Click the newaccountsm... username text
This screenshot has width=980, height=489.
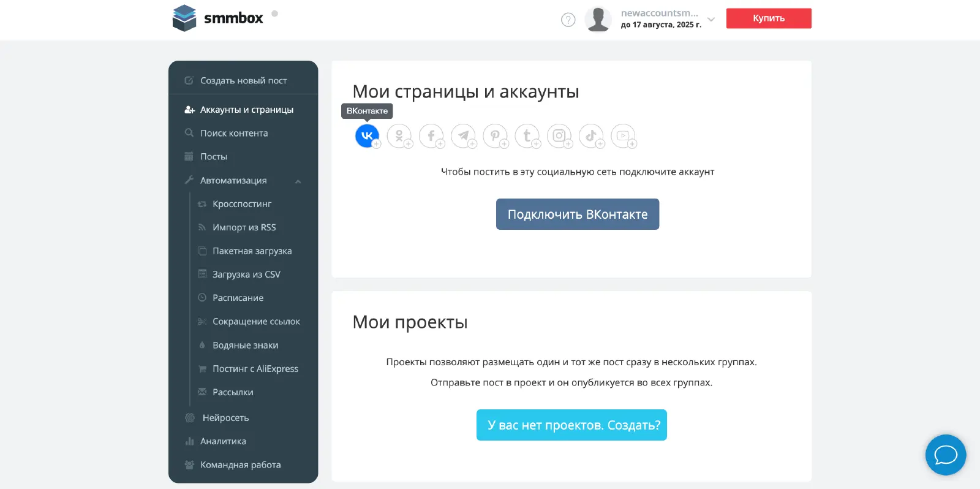tap(660, 13)
